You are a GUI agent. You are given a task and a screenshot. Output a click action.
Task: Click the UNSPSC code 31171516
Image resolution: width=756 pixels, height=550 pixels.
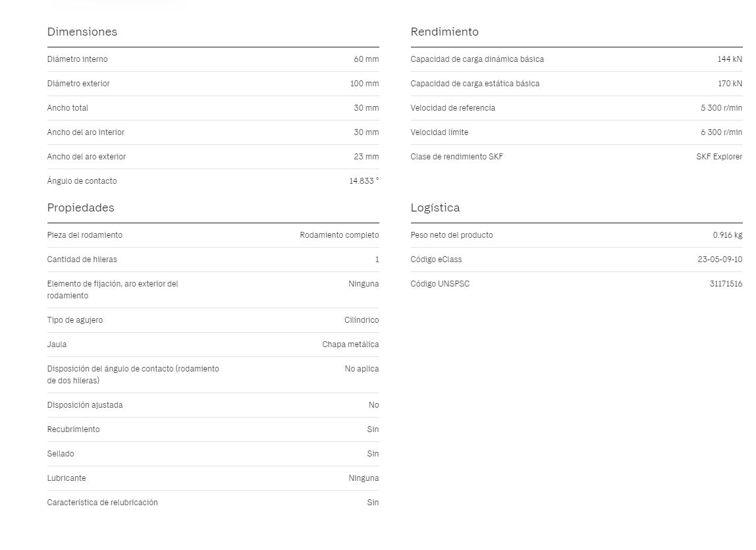point(726,284)
